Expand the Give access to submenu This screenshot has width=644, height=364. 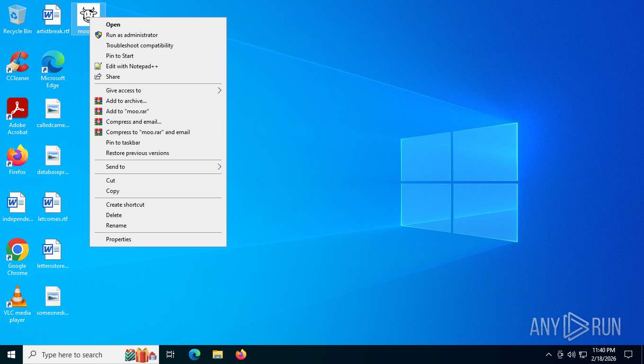coord(158,91)
